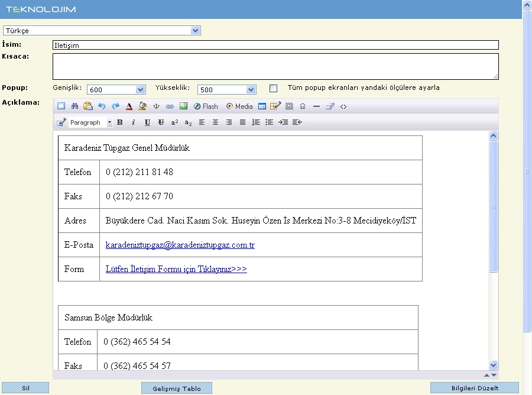This screenshot has width=532, height=395.
Task: Toggle superscript formatting
Action: (x=174, y=122)
